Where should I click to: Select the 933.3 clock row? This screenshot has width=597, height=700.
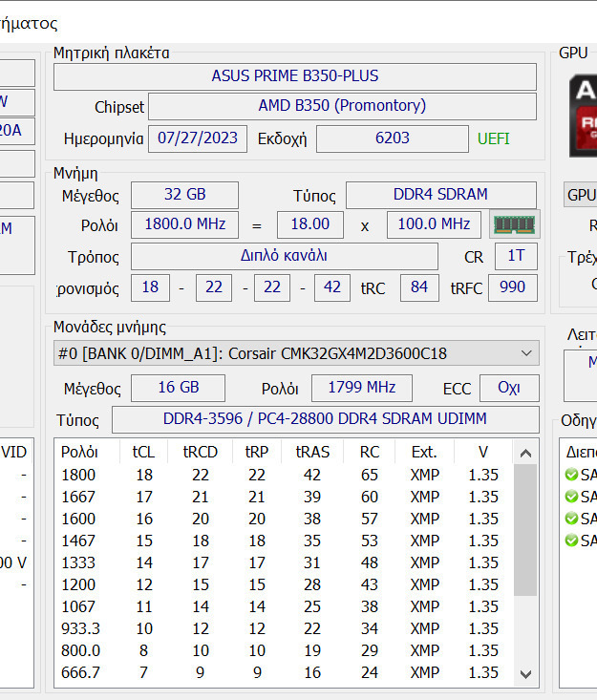(x=284, y=628)
